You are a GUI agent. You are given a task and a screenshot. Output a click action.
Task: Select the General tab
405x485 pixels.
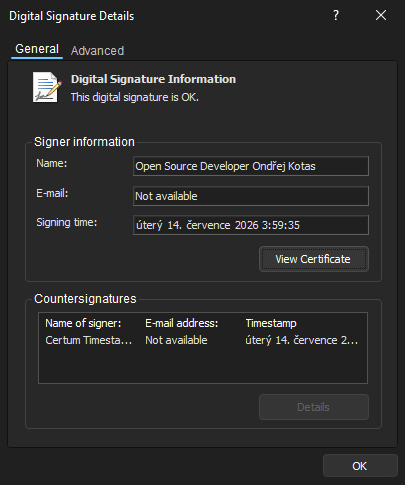37,49
